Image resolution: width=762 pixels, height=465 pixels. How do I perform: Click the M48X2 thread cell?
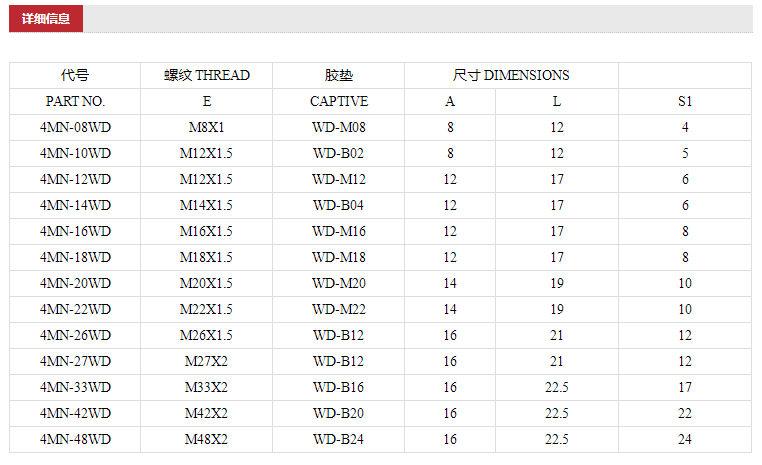point(207,439)
